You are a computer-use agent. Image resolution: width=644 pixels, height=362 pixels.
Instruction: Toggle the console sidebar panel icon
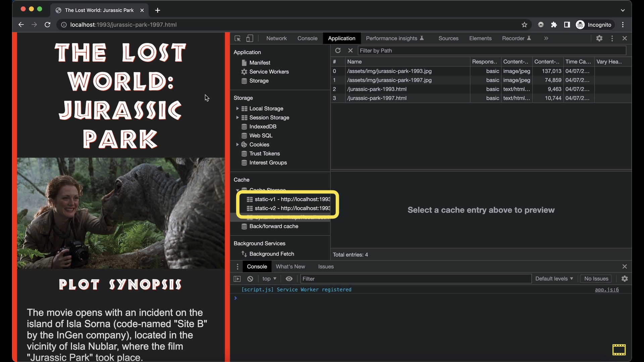[x=237, y=279]
